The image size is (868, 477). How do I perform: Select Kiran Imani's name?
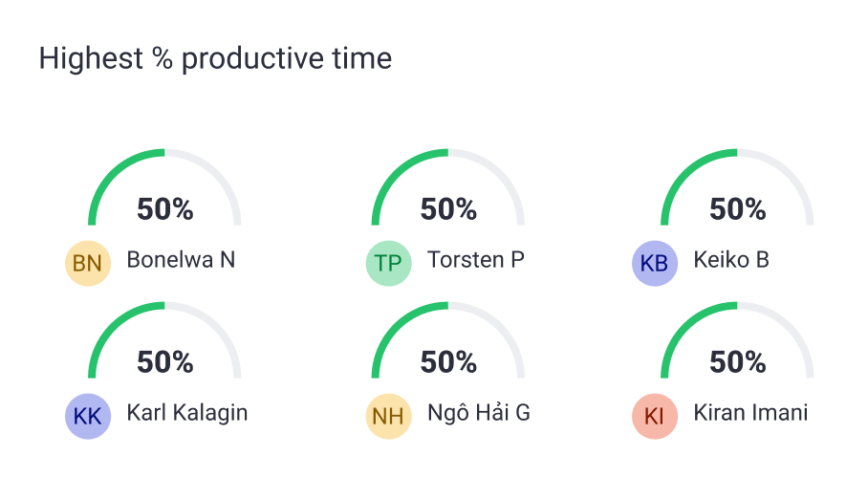coord(750,413)
